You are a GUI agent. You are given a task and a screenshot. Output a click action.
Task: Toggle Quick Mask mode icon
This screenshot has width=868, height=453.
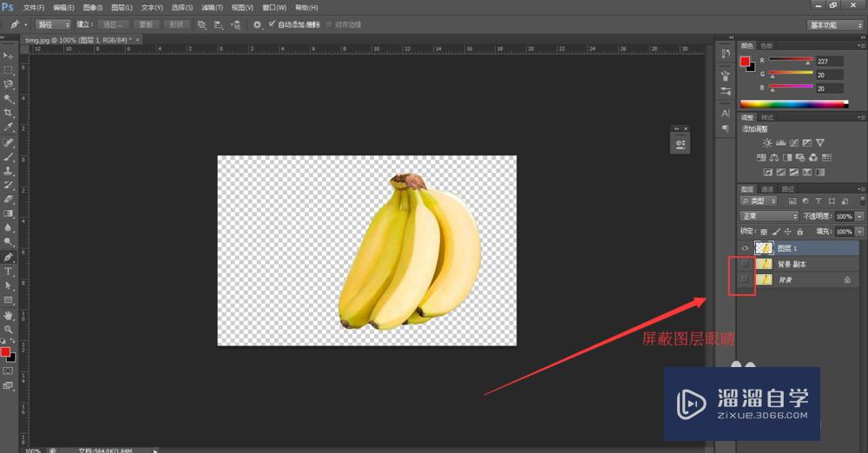[8, 371]
